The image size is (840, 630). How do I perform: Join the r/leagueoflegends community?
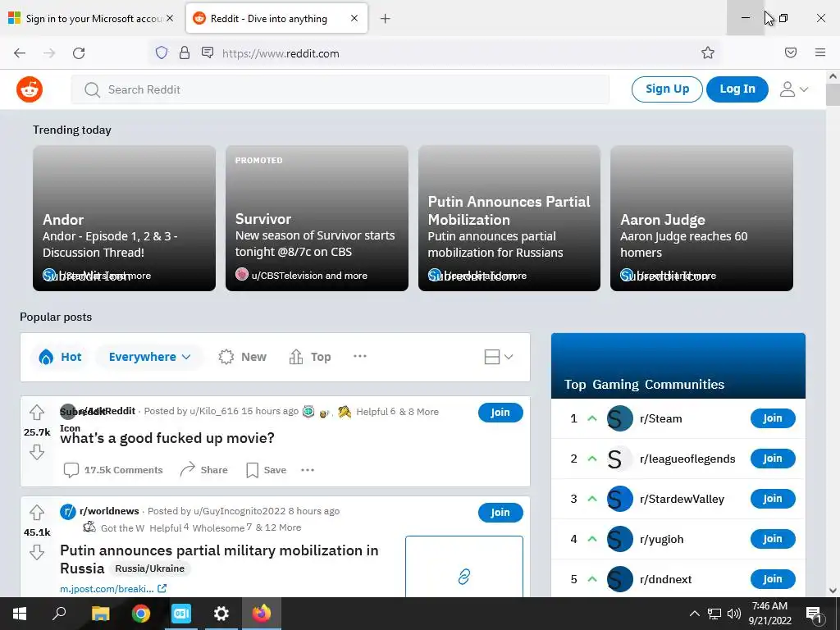click(773, 459)
